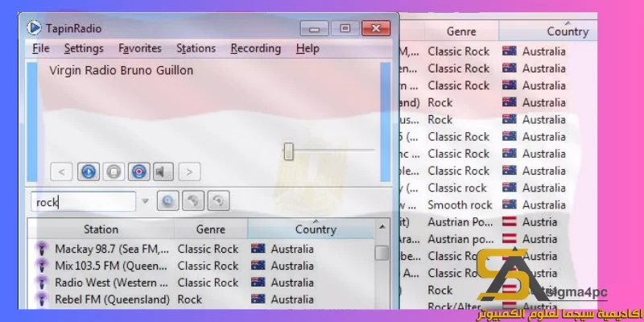Go to previous station button
Screen dimensions: 644x322
tap(62, 171)
